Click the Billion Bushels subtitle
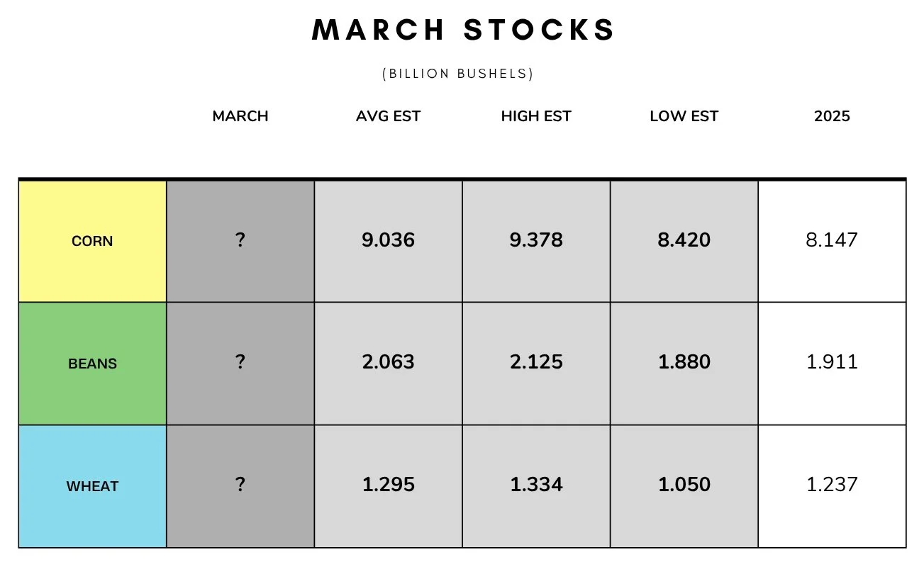Viewport: 924px width, 562px height. [x=458, y=74]
